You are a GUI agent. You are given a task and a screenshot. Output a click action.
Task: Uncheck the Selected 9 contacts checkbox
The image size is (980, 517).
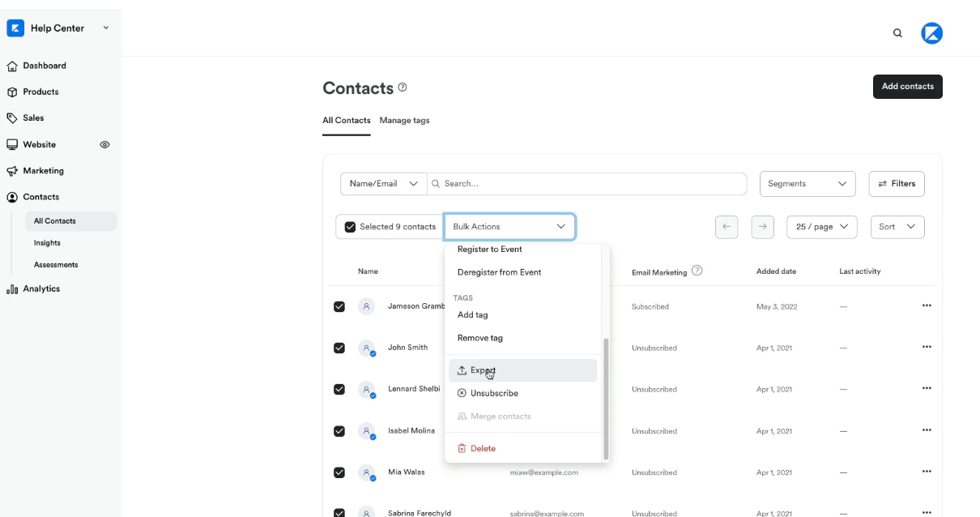[x=350, y=227]
